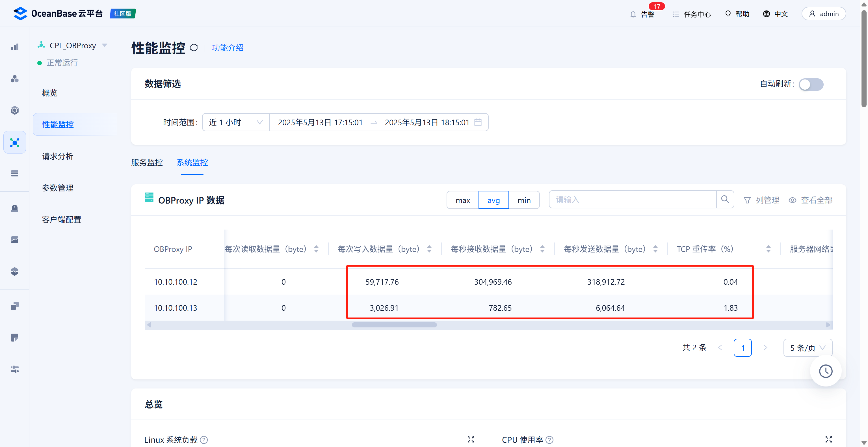Open the backup copy sidebar icon
868x447 pixels.
14,306
